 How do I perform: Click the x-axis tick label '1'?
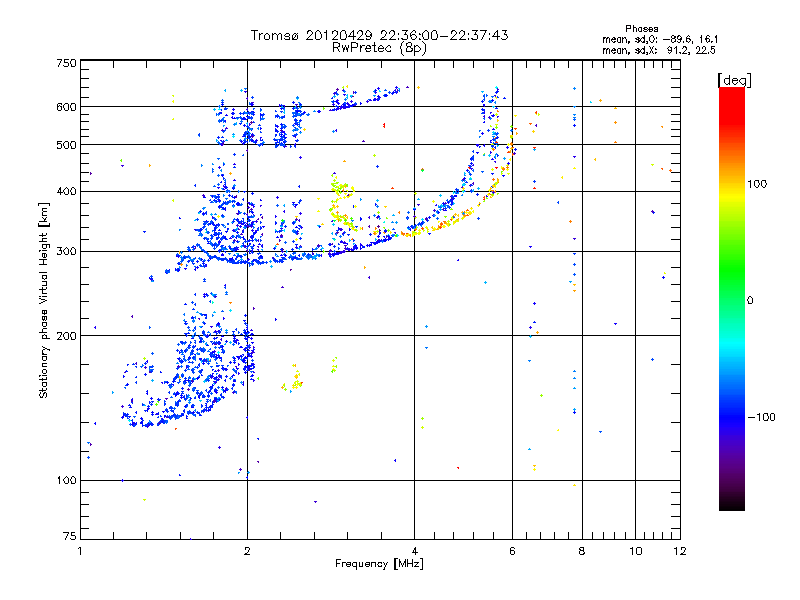pos(80,551)
